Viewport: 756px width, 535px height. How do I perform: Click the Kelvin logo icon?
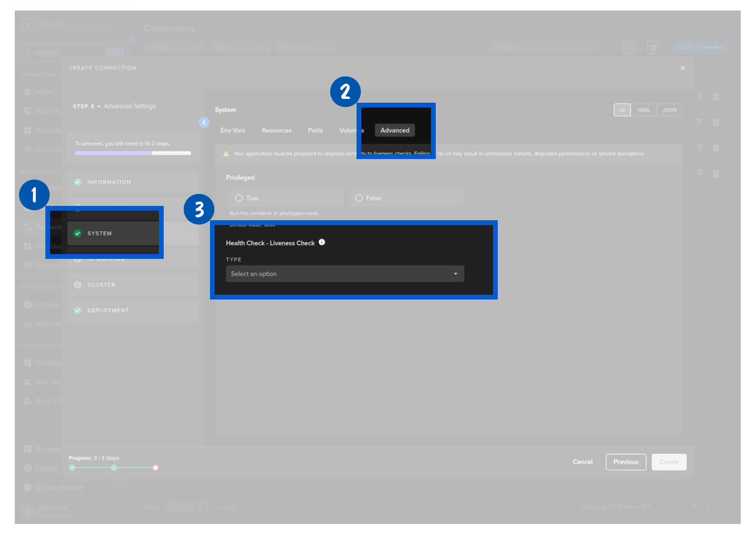[28, 25]
